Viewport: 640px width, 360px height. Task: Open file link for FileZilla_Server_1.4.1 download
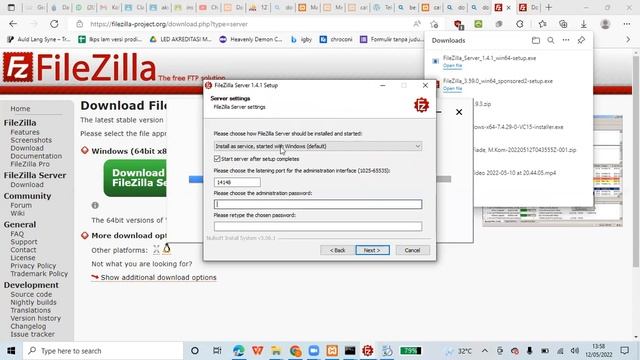[x=452, y=66]
